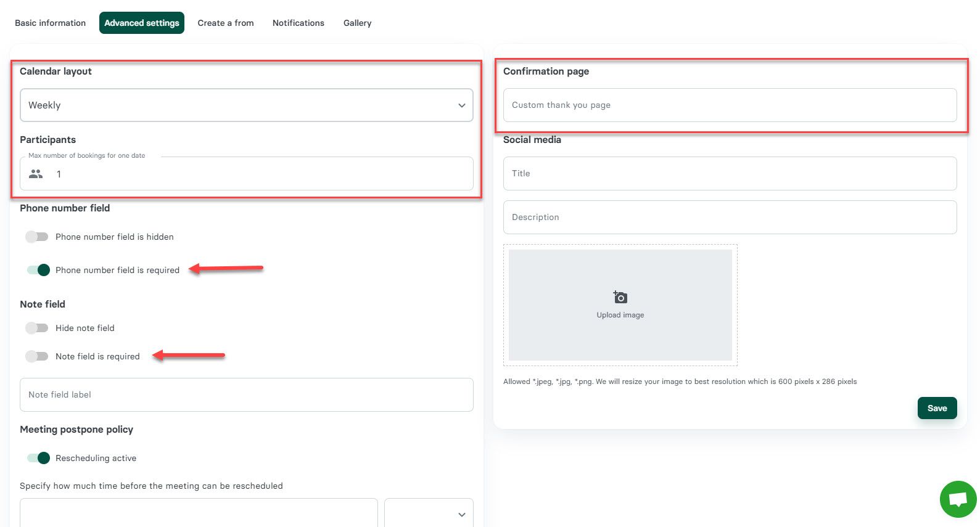Focus the Note field label input
Viewport: 980px width, 527px height.
(x=247, y=395)
